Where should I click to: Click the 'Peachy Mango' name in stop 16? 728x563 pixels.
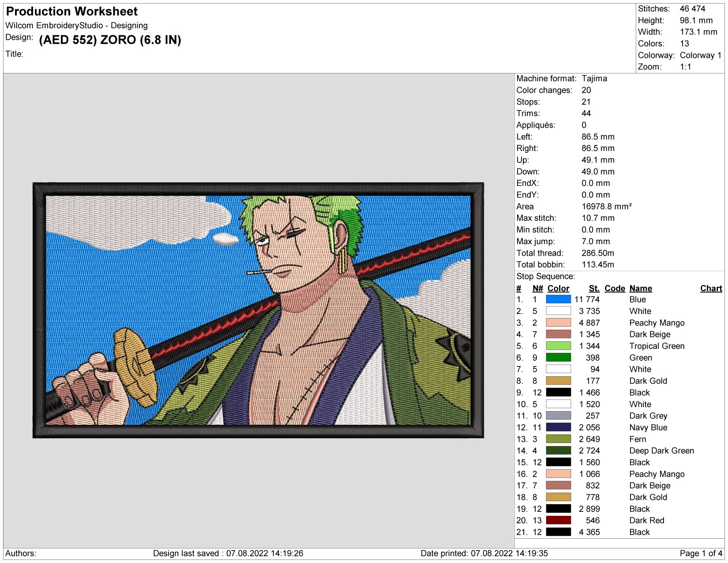[657, 474]
